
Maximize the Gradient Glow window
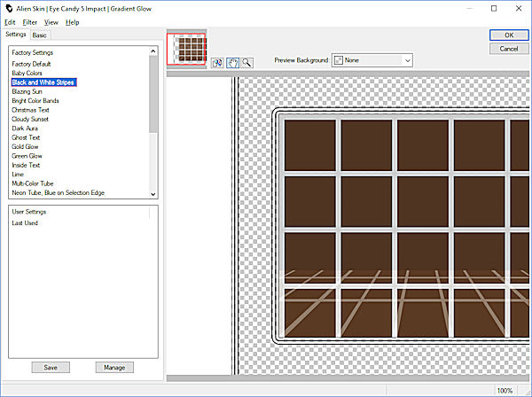pos(494,9)
